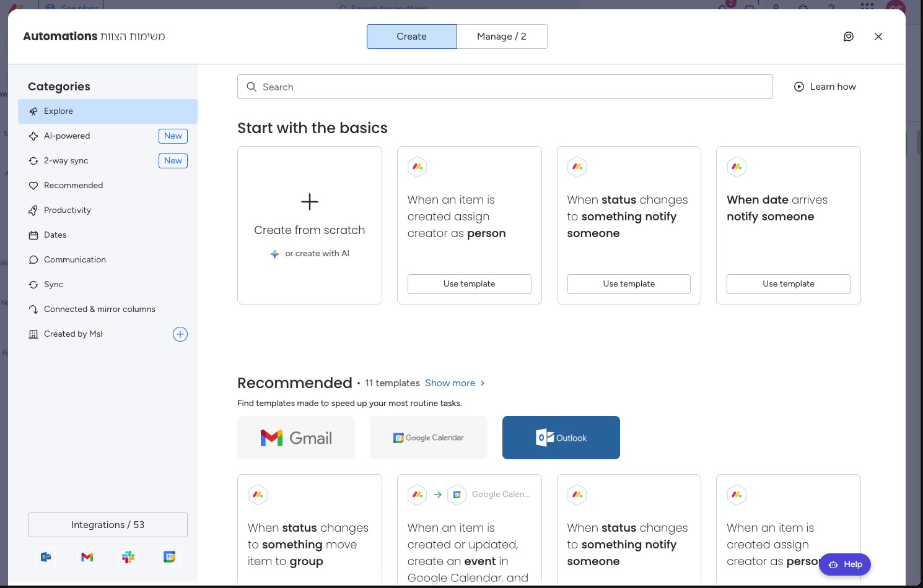Click monday logo on date arrives card
The height and width of the screenshot is (588, 923).
737,166
